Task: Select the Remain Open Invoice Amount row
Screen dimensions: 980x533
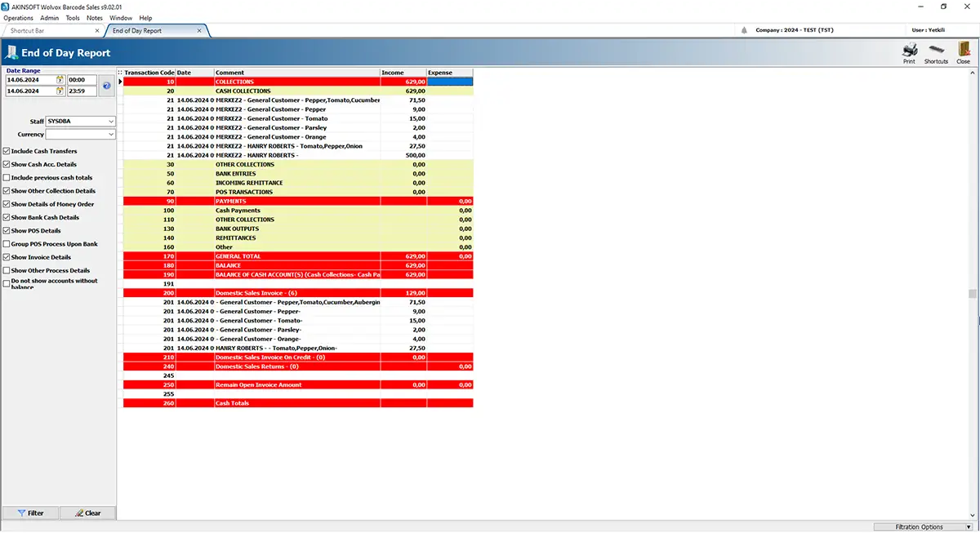Action: [298, 384]
